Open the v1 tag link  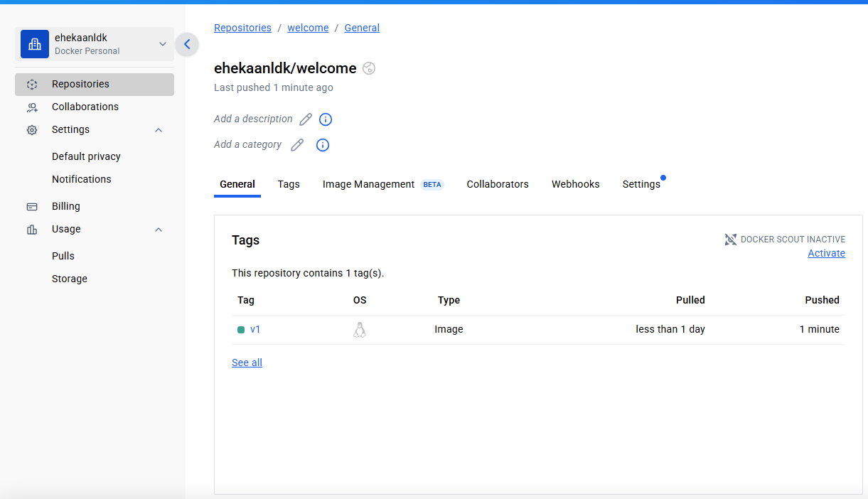255,329
